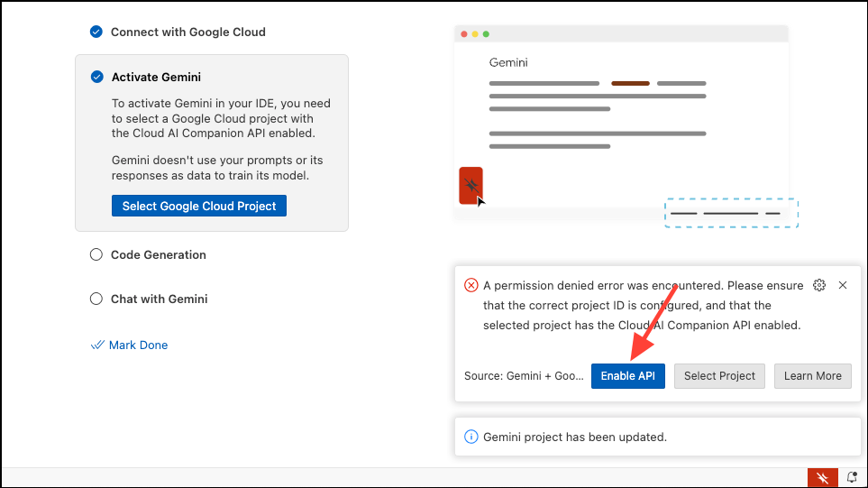Click the Mark Done double-check icon
This screenshot has height=488, width=868.
(97, 345)
